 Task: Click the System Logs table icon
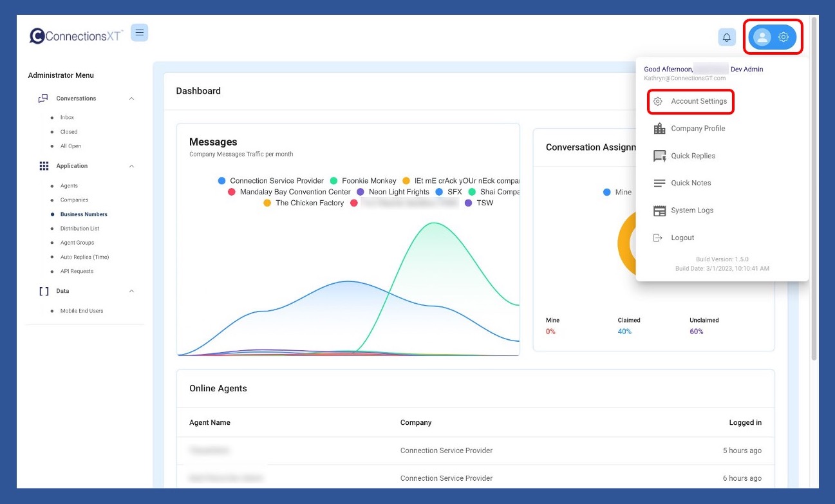[x=659, y=210]
